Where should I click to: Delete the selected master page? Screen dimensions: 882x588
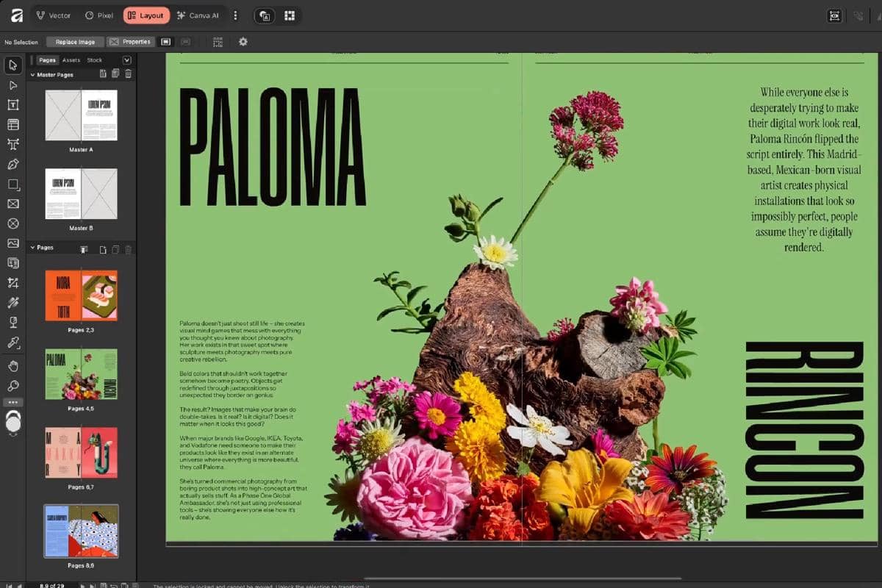coord(128,74)
